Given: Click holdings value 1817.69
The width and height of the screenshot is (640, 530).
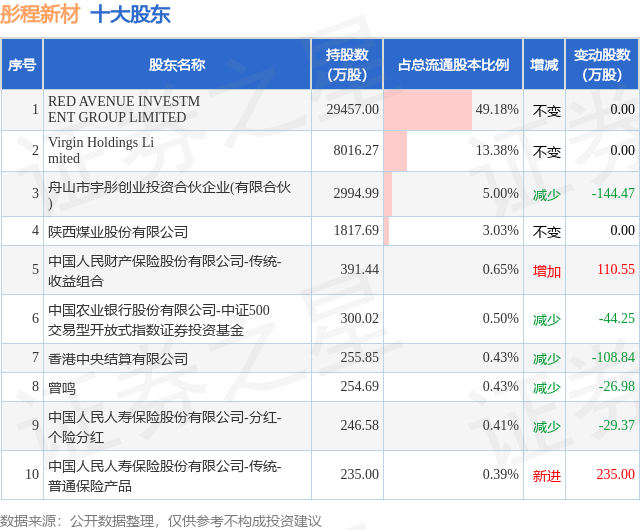Looking at the screenshot, I should point(356,230).
